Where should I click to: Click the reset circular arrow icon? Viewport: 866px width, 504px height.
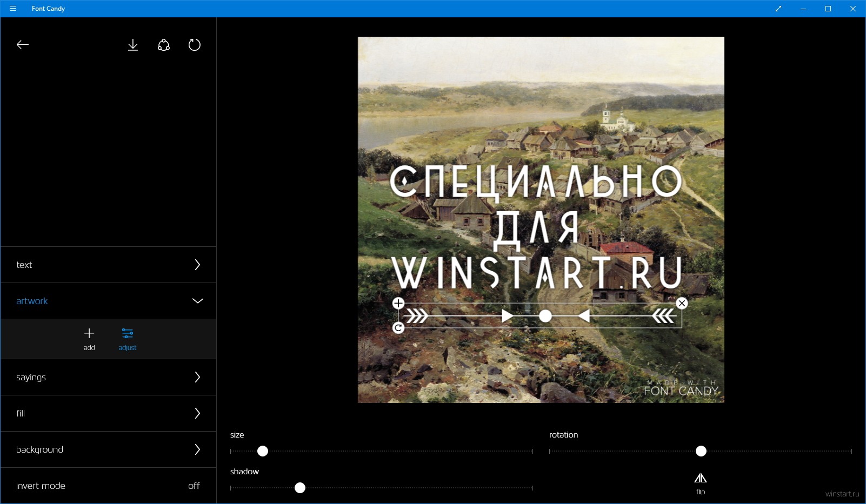pyautogui.click(x=195, y=45)
